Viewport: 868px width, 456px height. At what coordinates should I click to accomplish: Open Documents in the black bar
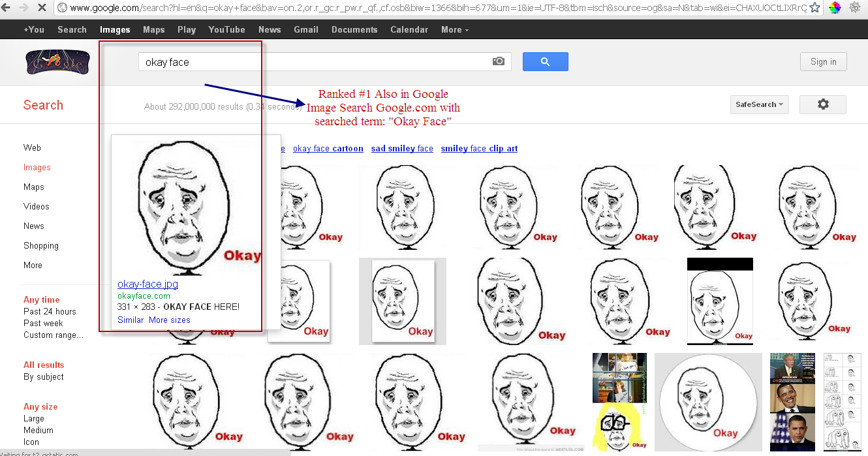354,29
